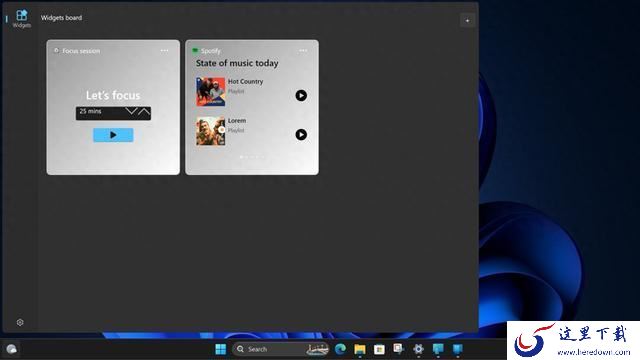Image resolution: width=640 pixels, height=360 pixels.
Task: Click the Lorem title text
Action: point(237,121)
